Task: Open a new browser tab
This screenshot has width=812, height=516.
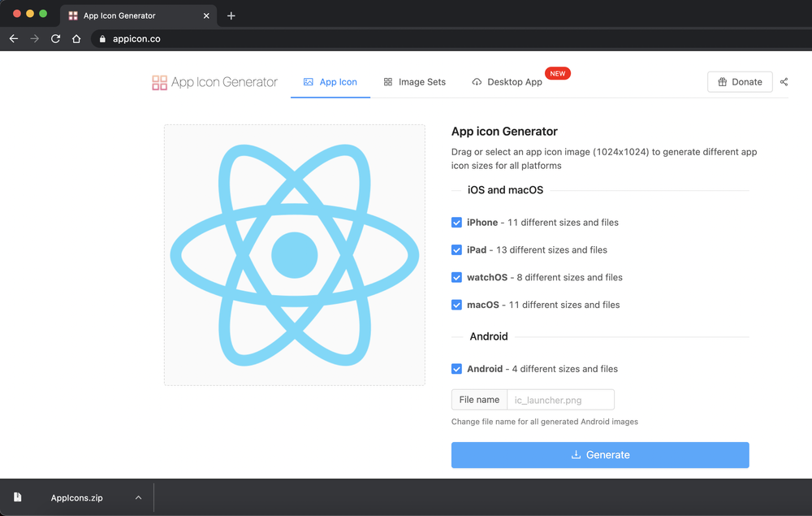Action: pyautogui.click(x=231, y=15)
